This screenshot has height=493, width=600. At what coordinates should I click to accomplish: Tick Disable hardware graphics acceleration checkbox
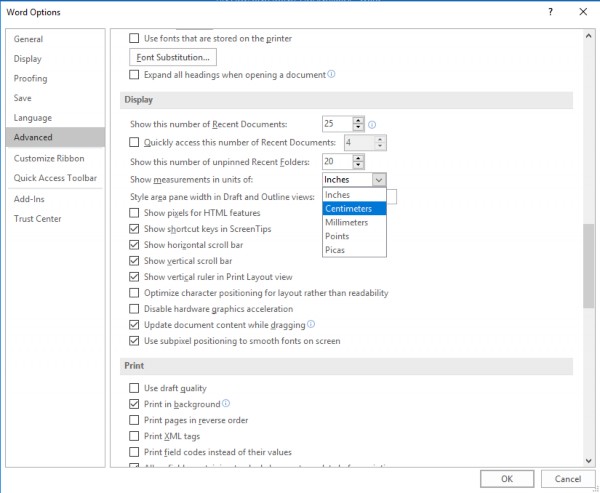[135, 309]
